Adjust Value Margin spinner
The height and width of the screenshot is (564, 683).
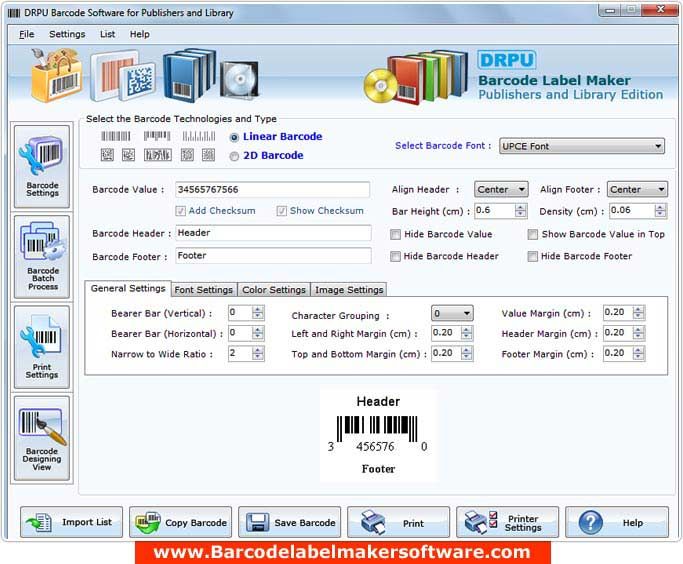(x=638, y=313)
